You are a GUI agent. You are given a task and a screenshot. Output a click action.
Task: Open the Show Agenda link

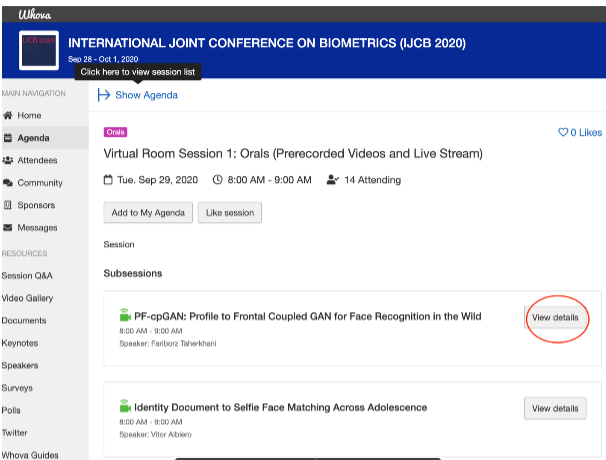(x=146, y=95)
